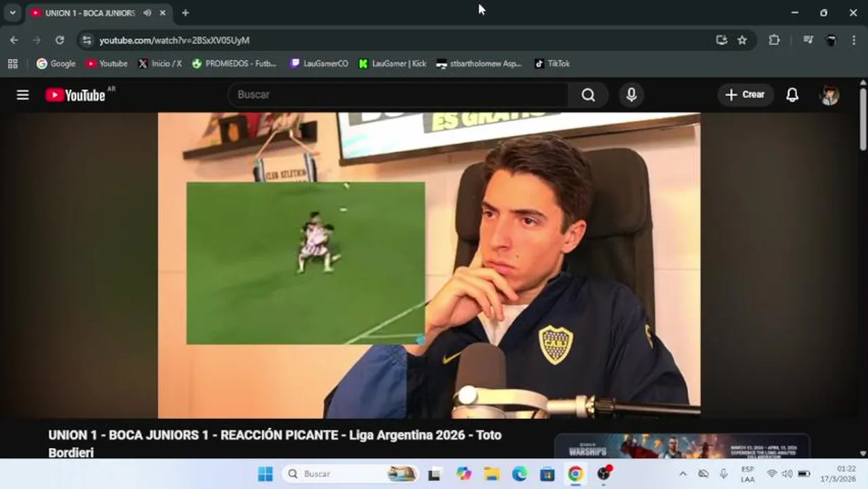Open the Crear button
The height and width of the screenshot is (489, 868).
[745, 94]
